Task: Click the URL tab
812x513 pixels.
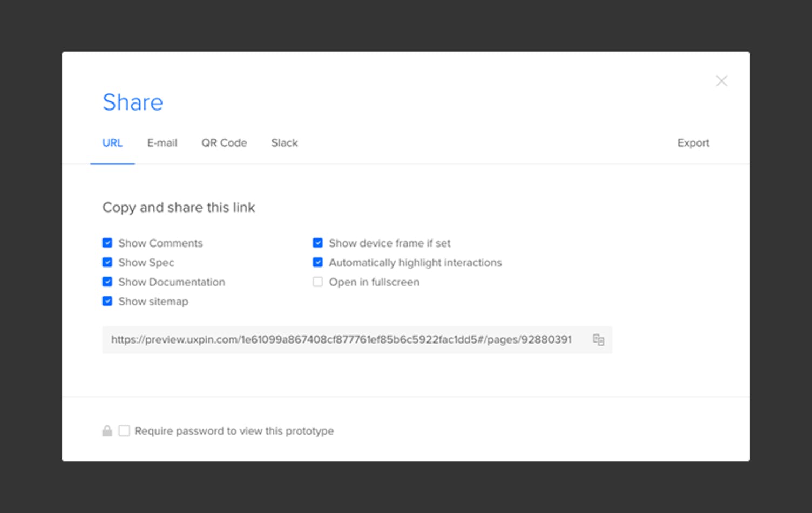Action: pos(112,143)
